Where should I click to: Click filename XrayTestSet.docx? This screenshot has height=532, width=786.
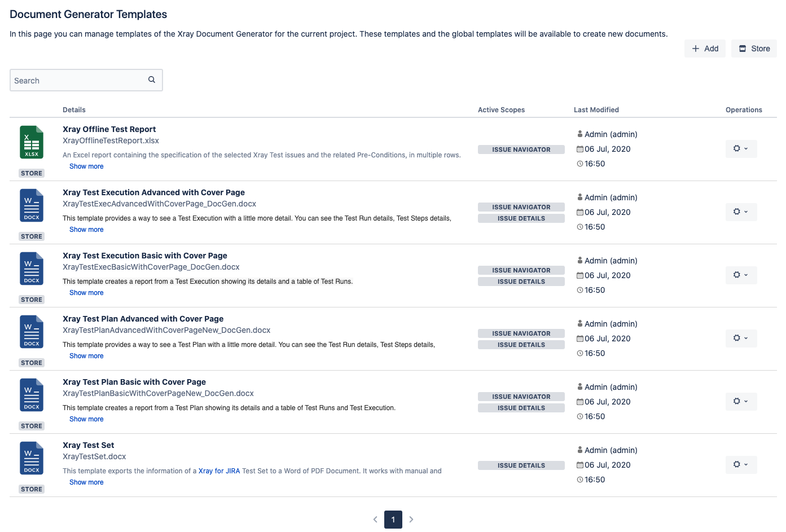[x=94, y=456]
